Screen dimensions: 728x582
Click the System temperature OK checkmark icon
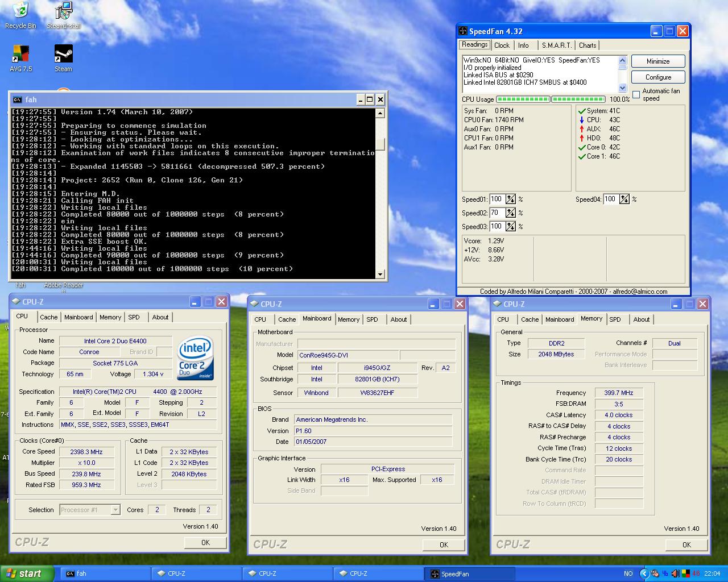click(582, 111)
